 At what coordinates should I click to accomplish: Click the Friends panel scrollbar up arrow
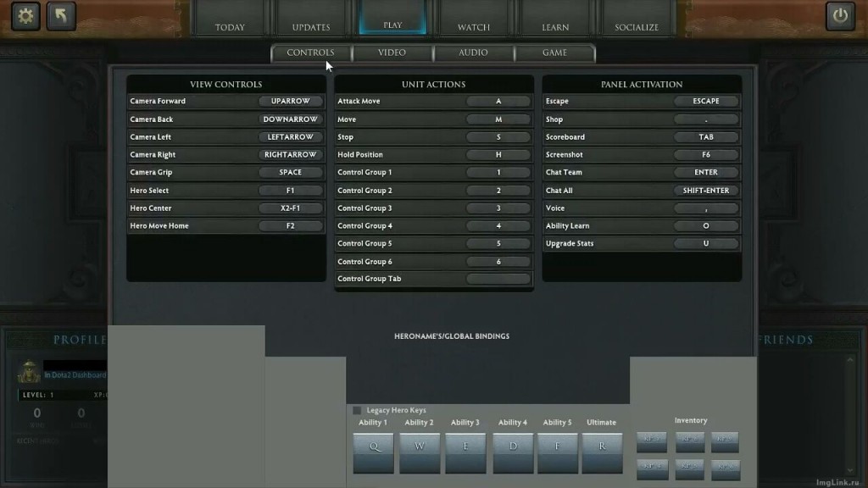coord(850,360)
